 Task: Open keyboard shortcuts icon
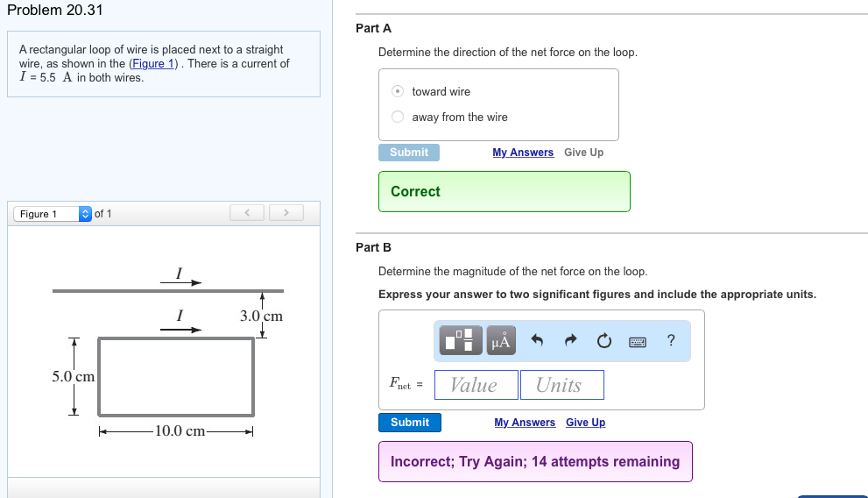[638, 341]
